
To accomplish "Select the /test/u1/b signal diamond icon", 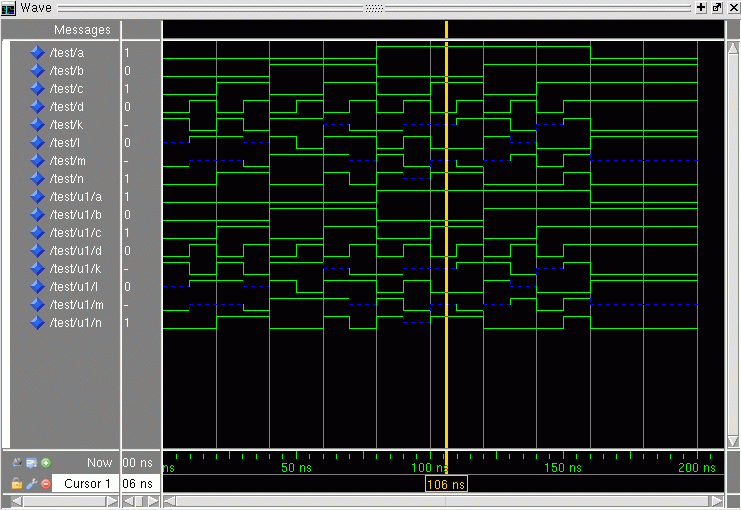I will pyautogui.click(x=37, y=215).
